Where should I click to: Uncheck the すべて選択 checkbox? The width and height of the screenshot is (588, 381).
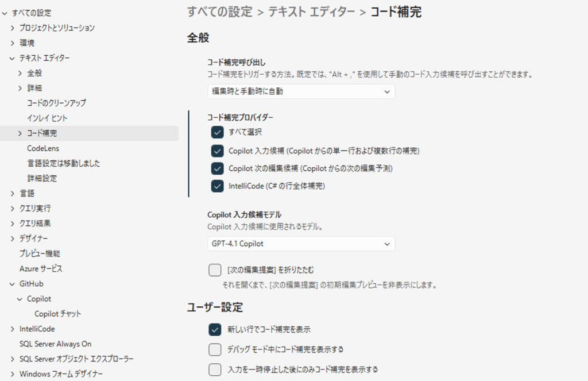point(216,133)
